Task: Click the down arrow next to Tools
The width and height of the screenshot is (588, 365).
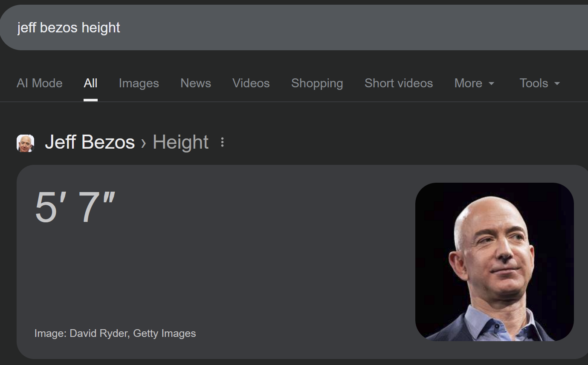Action: [x=557, y=83]
